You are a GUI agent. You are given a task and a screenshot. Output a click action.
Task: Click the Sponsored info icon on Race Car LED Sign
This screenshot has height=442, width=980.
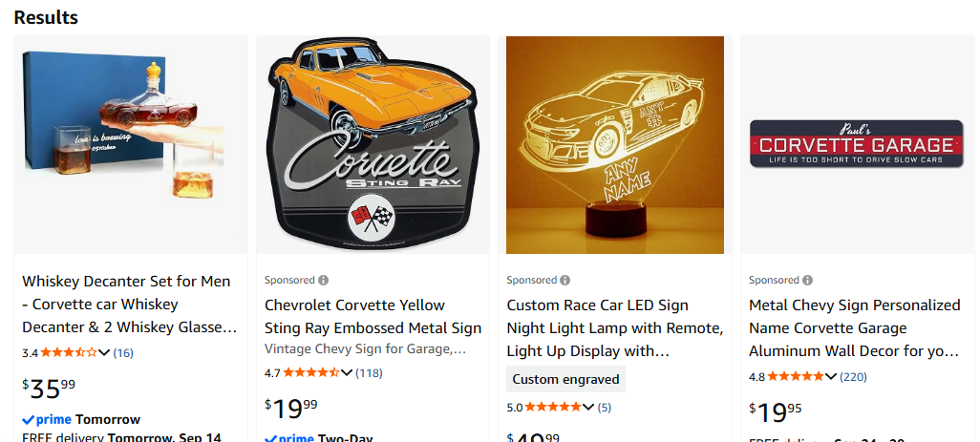click(x=565, y=281)
